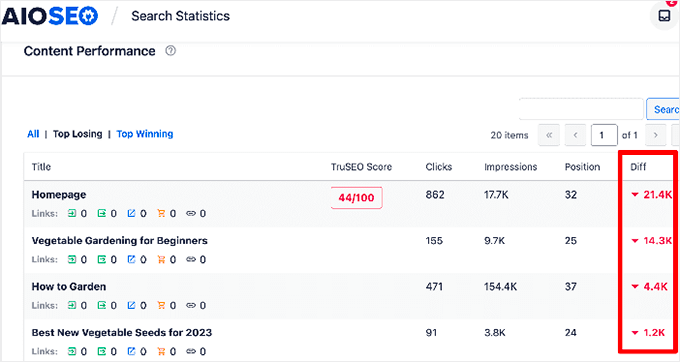The width and height of the screenshot is (680, 362).
Task: Go to the first page with double-arrow button
Action: click(x=549, y=135)
